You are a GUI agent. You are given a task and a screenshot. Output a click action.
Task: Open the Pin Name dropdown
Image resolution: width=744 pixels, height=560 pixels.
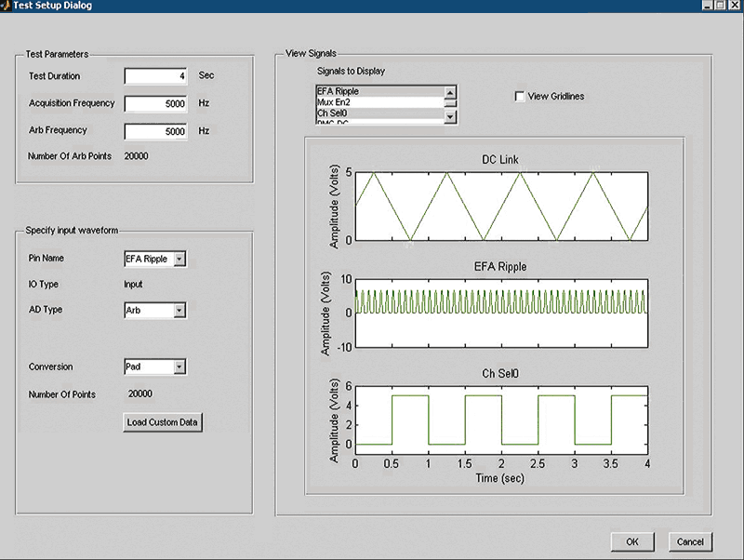point(179,259)
